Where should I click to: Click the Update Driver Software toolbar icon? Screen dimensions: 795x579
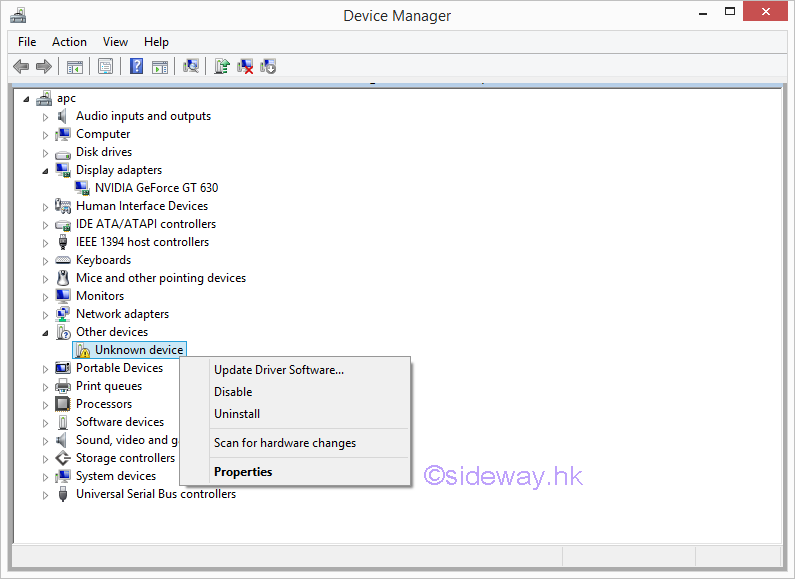pos(222,67)
